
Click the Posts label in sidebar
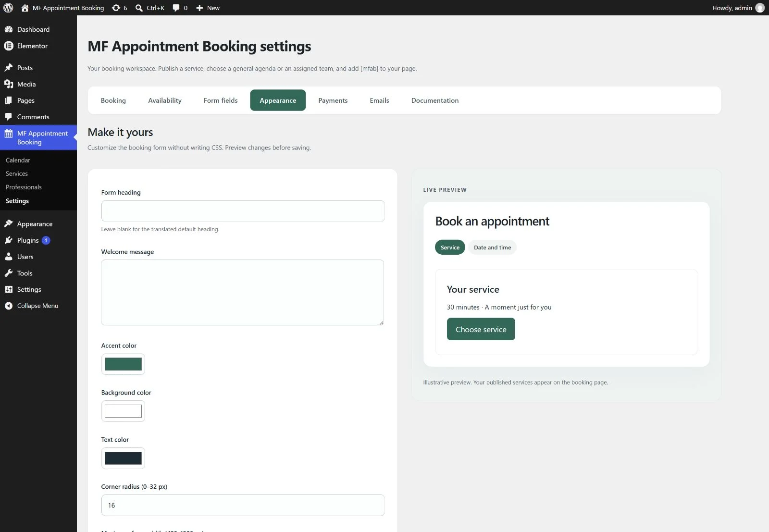(x=25, y=68)
